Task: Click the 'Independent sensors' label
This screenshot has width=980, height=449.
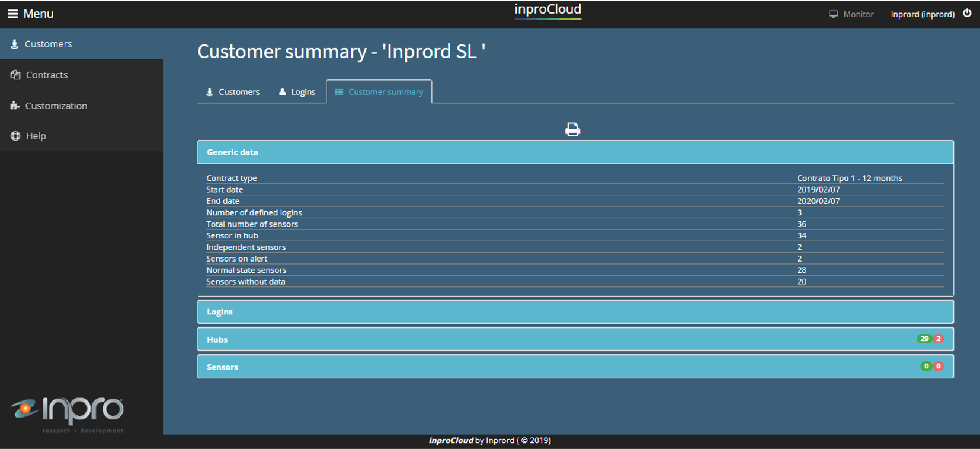Action: click(x=246, y=247)
